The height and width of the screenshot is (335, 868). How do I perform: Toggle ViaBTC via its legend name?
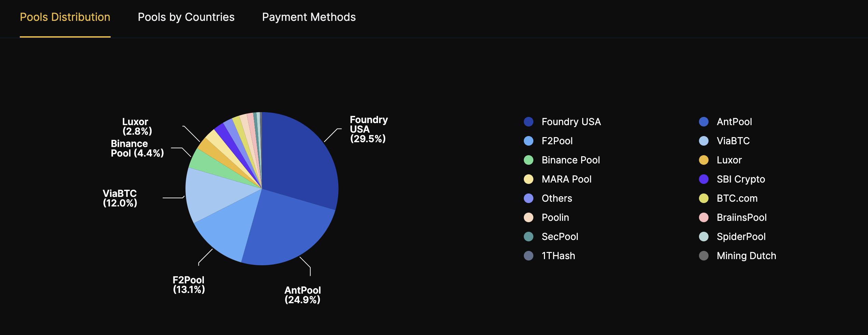click(733, 141)
